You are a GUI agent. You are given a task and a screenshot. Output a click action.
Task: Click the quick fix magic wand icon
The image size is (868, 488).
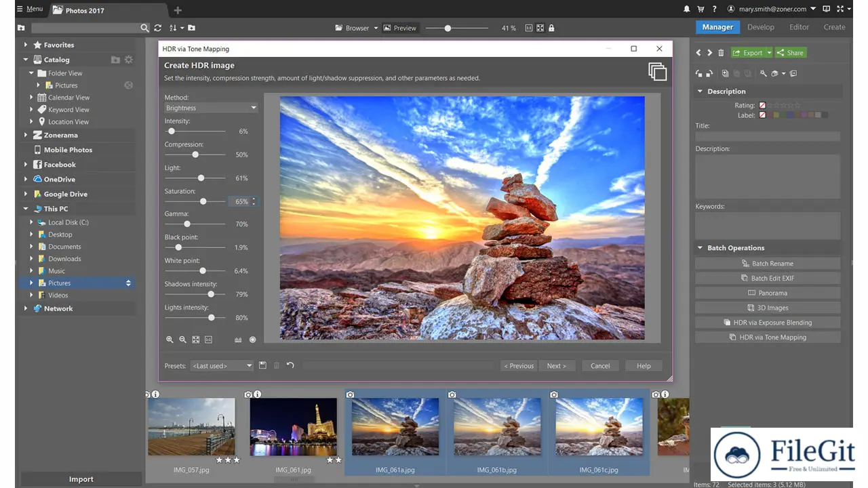(763, 73)
